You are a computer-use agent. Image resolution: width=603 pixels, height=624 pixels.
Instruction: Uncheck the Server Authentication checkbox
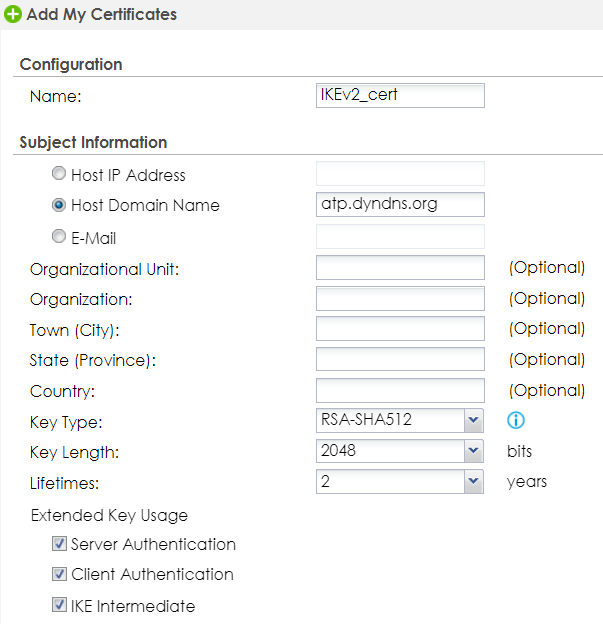59,545
